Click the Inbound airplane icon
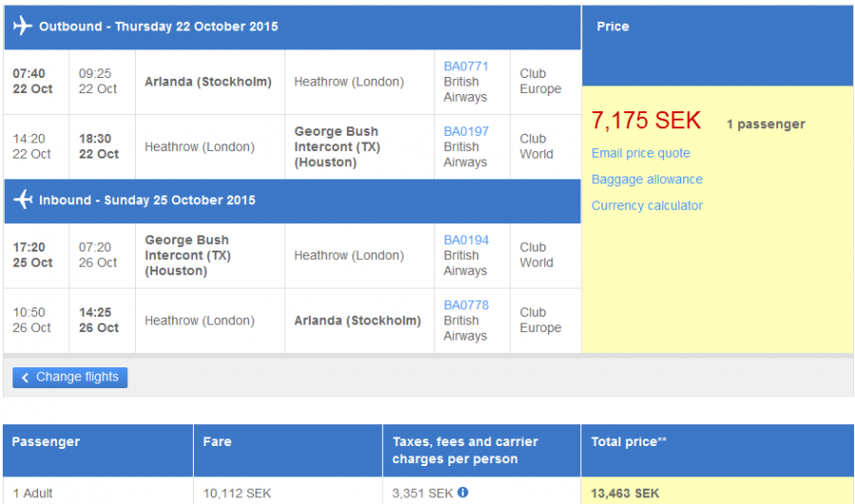This screenshot has width=855, height=504. 23,200
